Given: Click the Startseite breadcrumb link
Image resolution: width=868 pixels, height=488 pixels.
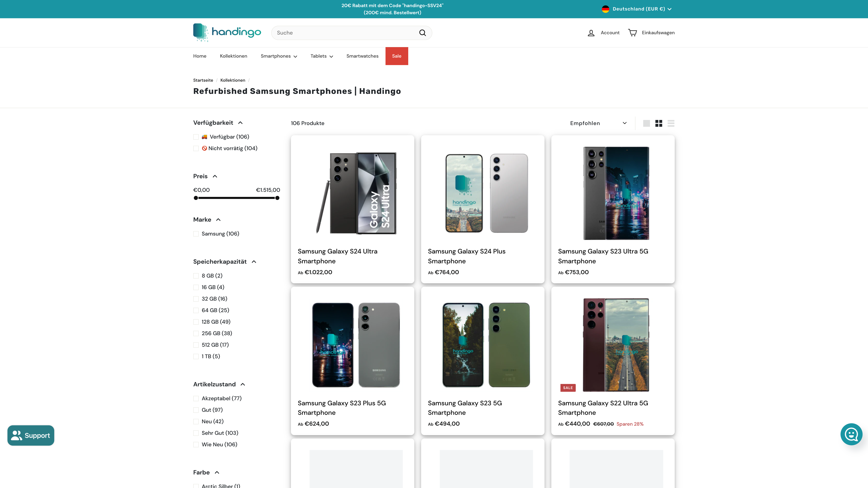Looking at the screenshot, I should 203,80.
